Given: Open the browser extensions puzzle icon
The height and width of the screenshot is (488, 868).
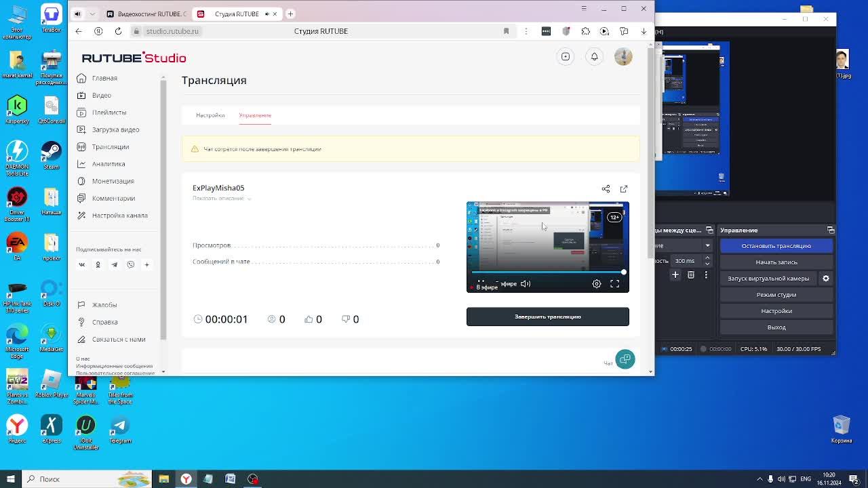Looking at the screenshot, I should pos(585,31).
